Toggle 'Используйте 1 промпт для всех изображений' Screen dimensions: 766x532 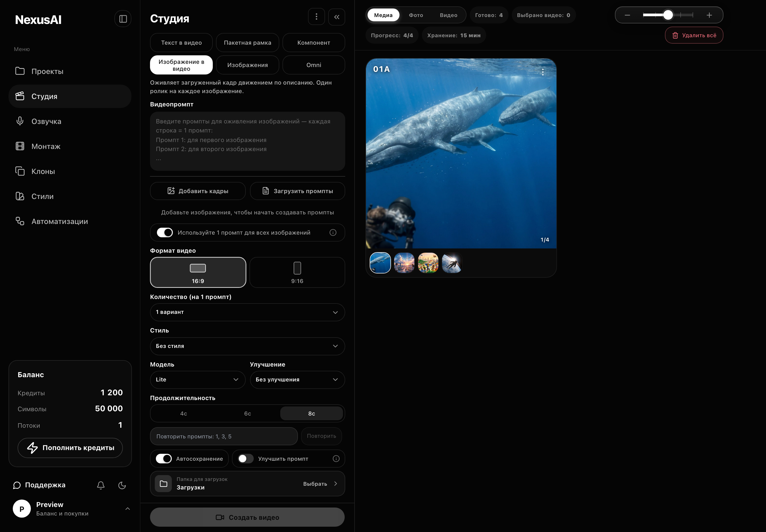tap(165, 232)
